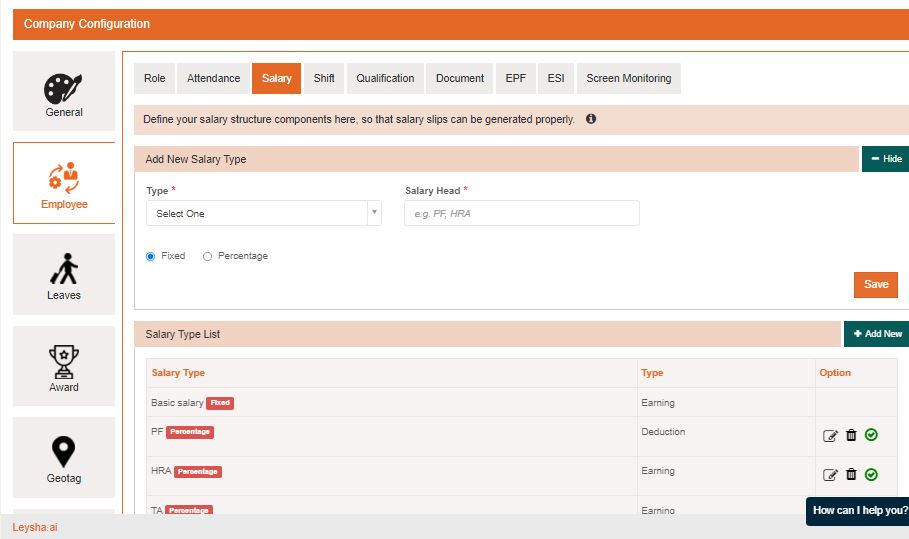Viewport: 909px width, 539px height.
Task: Toggle the PF active status checkmark
Action: 871,435
